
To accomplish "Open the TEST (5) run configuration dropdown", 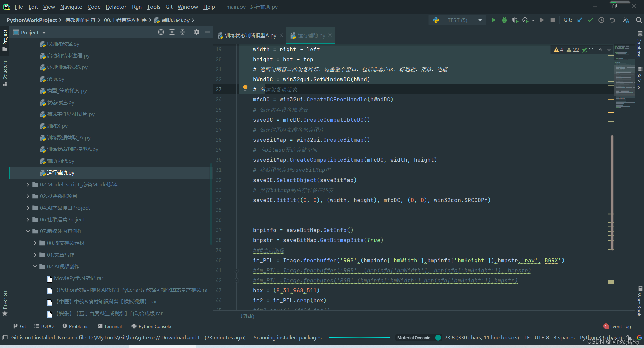I will coord(480,20).
